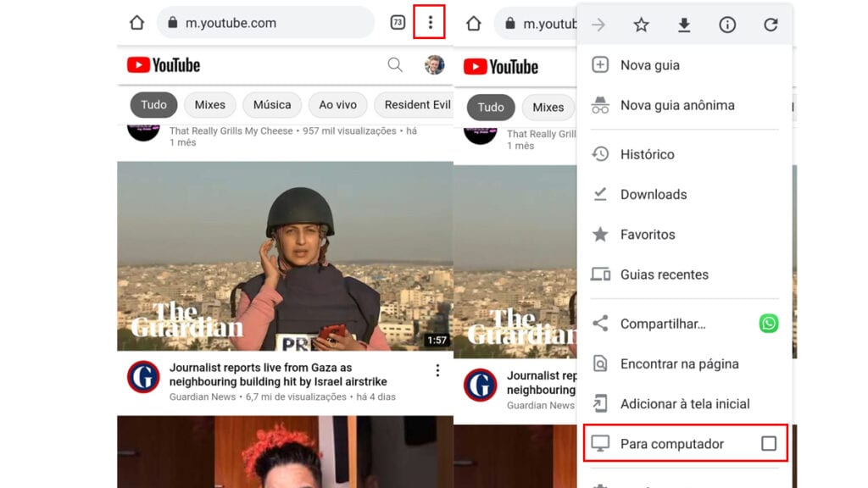Open the tab switcher showing 73 tabs
This screenshot has width=868, height=488.
tap(398, 23)
